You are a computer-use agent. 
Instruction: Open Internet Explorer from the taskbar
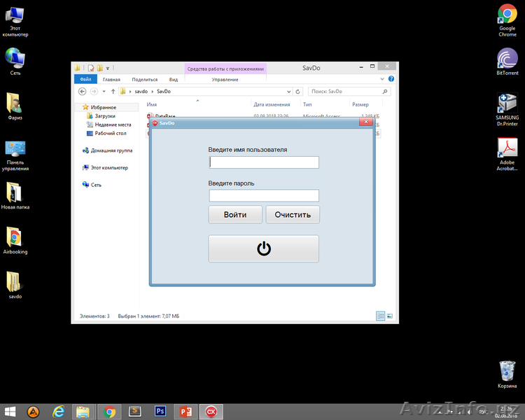(58, 412)
